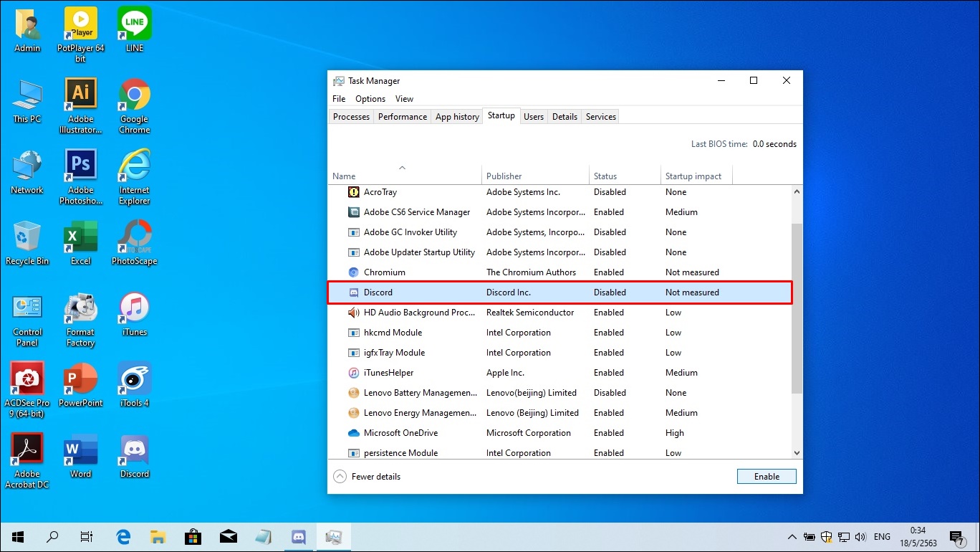Open Control Panel desktop icon
Screen dimensions: 980x552
point(27,319)
